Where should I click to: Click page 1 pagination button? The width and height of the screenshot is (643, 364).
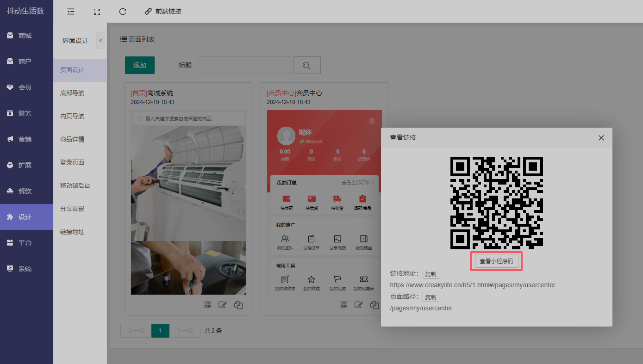tap(160, 331)
